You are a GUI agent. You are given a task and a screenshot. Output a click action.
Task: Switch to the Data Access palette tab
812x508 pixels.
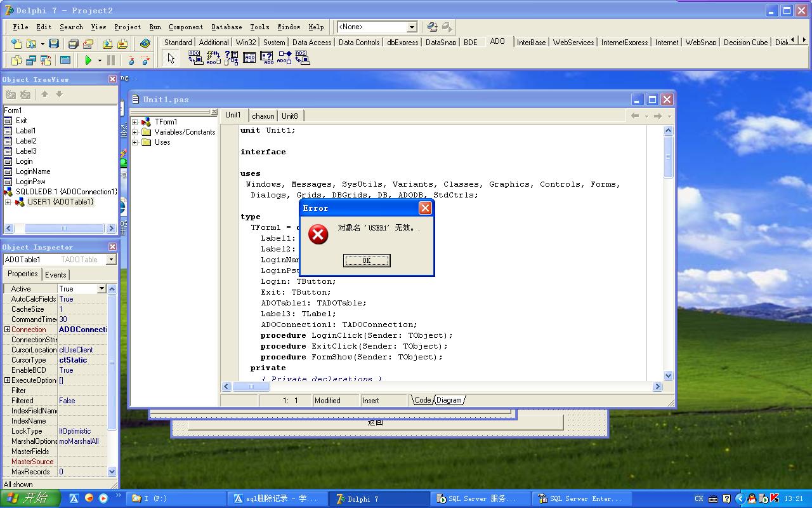pyautogui.click(x=311, y=43)
